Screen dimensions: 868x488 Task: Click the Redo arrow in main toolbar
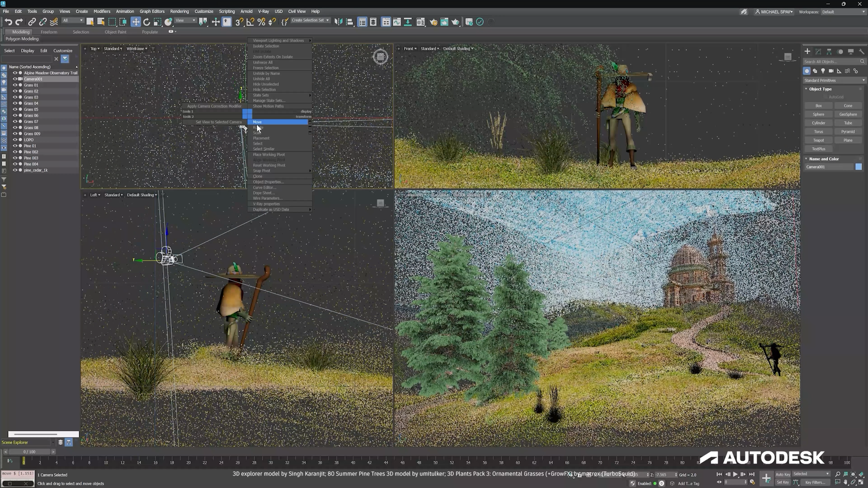pyautogui.click(x=19, y=22)
